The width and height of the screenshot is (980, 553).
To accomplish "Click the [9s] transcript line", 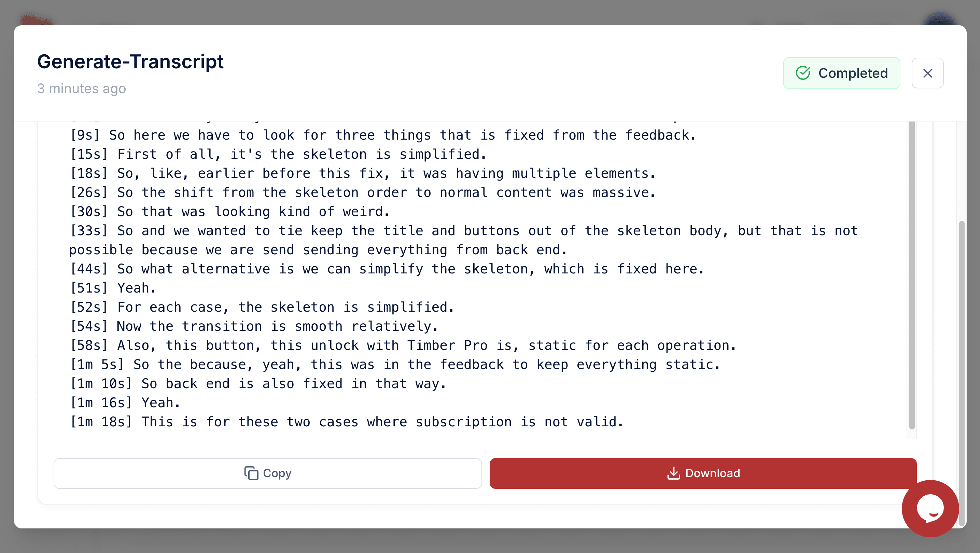I will pyautogui.click(x=383, y=136).
